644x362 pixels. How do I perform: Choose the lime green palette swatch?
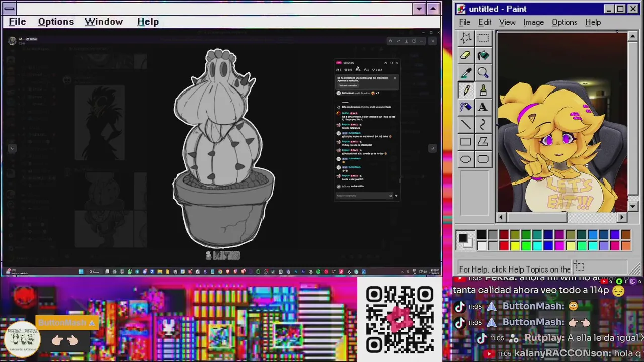pos(526,246)
